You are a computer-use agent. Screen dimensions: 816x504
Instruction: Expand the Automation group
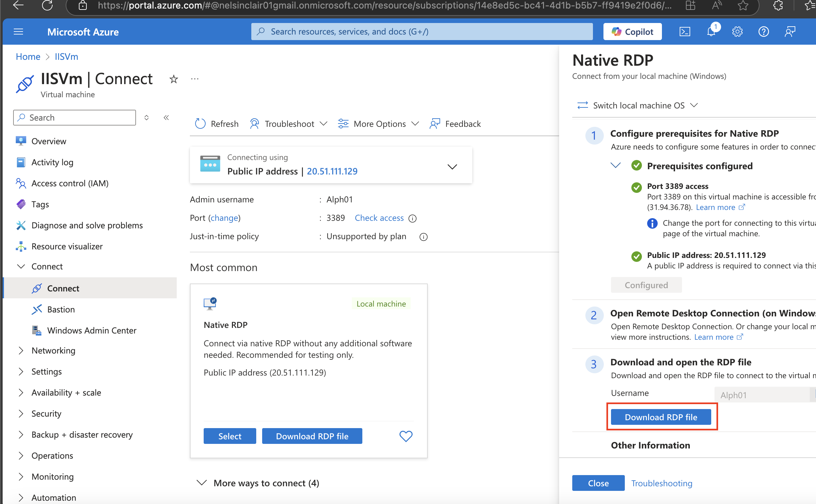coord(21,498)
